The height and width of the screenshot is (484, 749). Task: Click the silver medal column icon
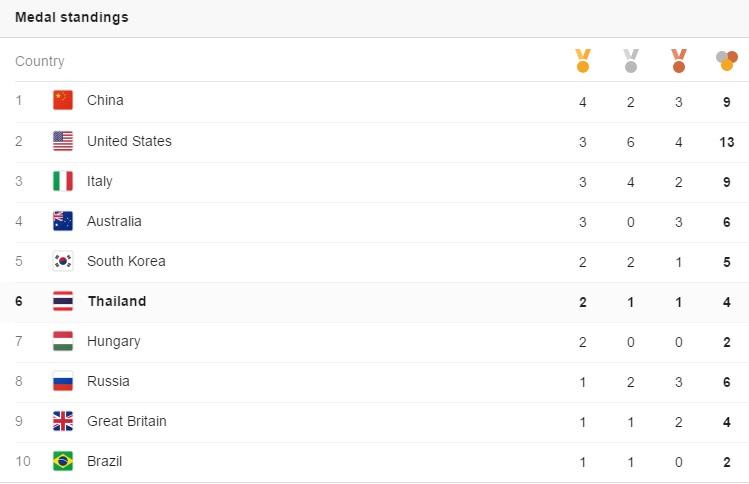tap(631, 61)
